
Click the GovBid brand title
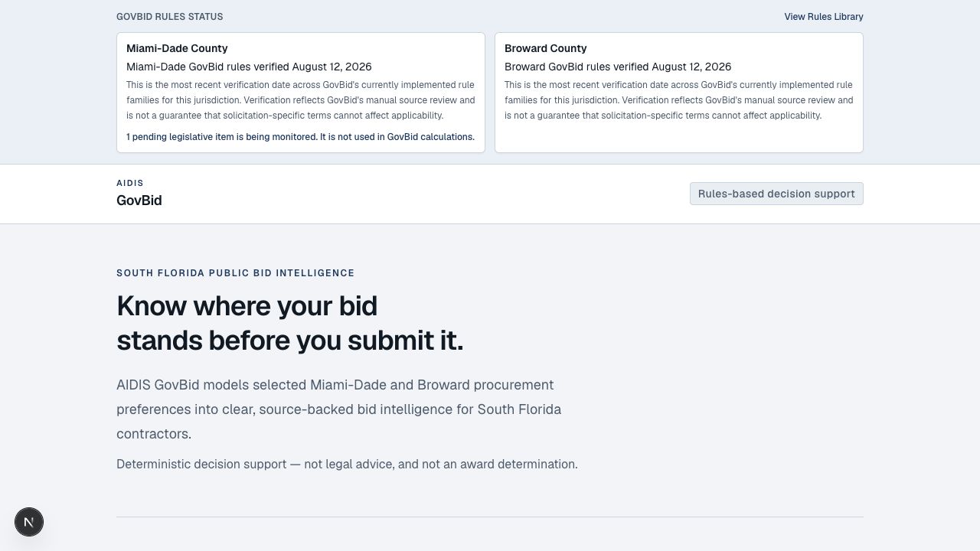139,201
